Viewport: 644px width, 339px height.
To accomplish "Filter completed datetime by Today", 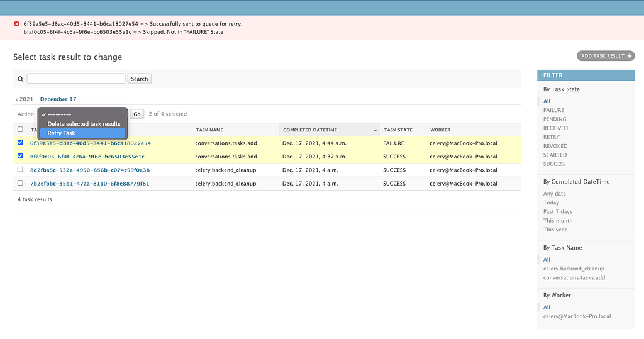I will [x=551, y=203].
